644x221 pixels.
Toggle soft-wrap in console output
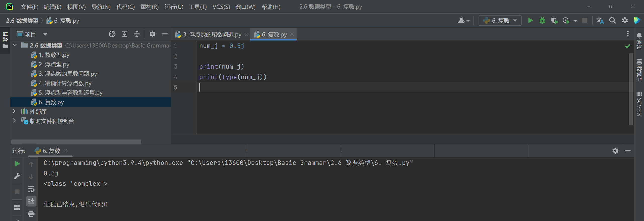pos(31,189)
